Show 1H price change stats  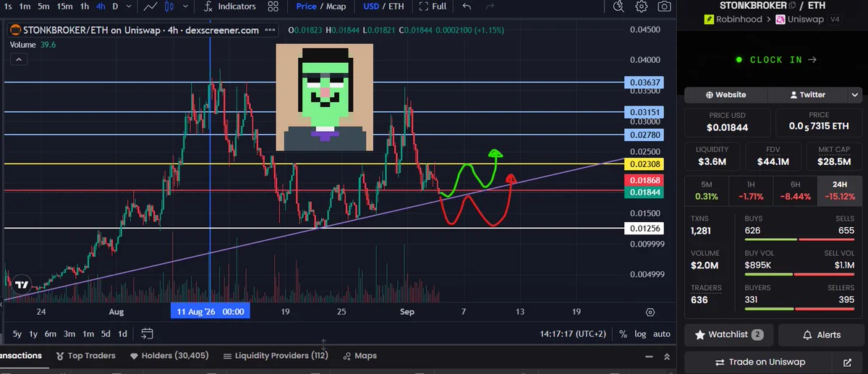[x=750, y=190]
